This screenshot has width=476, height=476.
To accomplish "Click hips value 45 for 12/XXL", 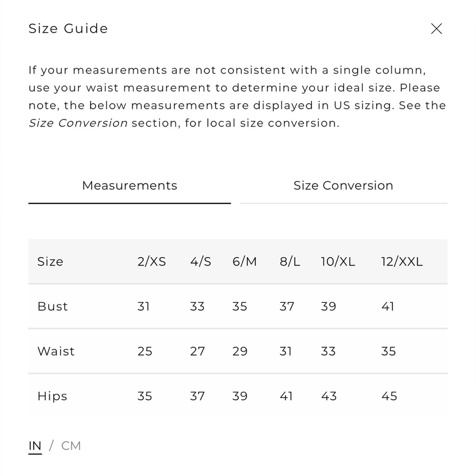I will click(389, 396).
